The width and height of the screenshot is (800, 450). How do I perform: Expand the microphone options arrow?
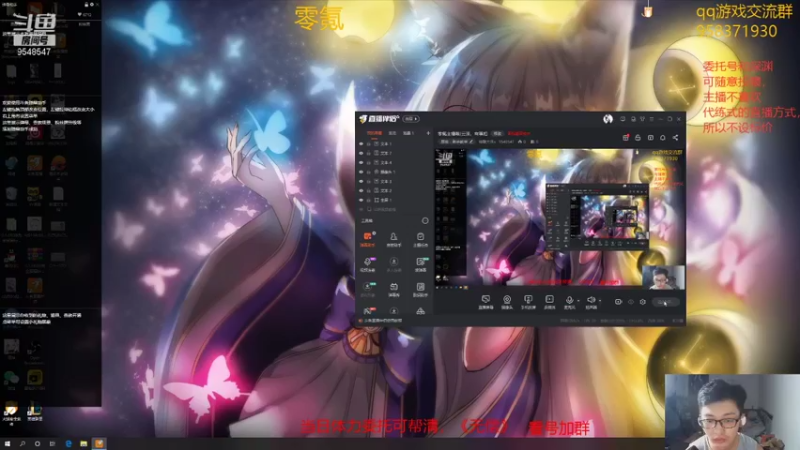[x=578, y=301]
